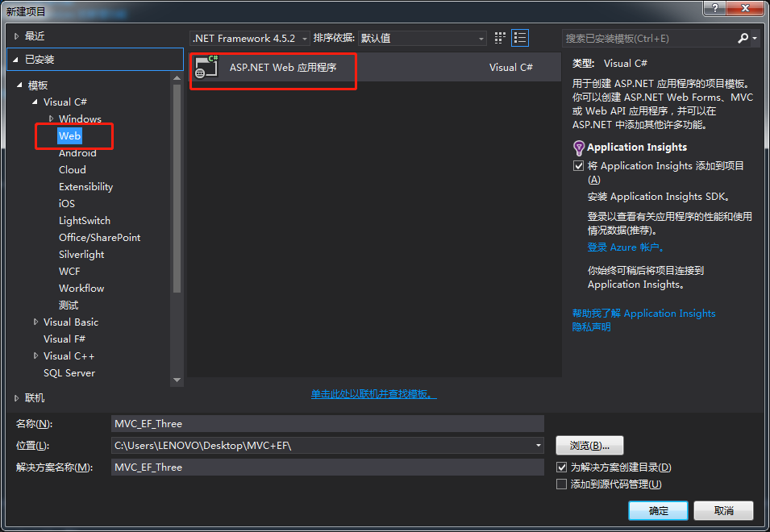Screen dimensions: 770x532
Task: Switch to small icons view
Action: (x=500, y=38)
